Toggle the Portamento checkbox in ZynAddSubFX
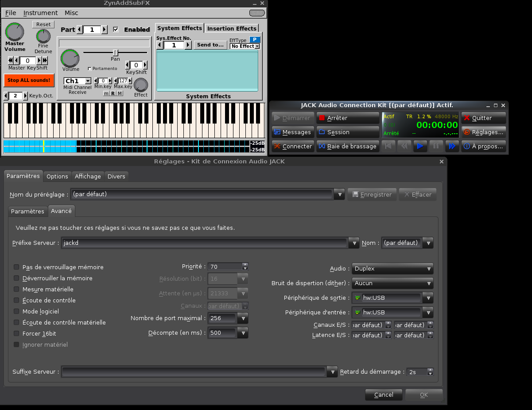532x410 pixels. pos(89,69)
